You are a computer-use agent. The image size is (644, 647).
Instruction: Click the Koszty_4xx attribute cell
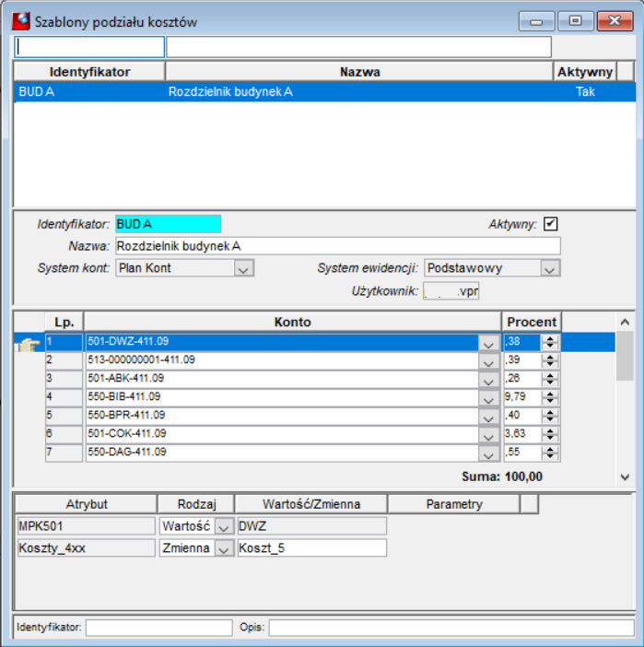point(87,548)
